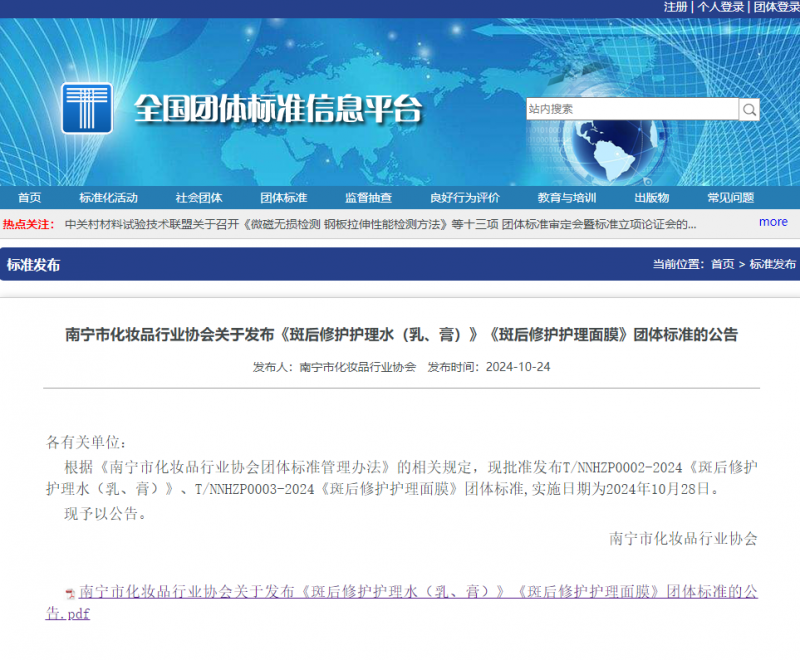Open the 注册 link at top
Screen dimensions: 800x660
click(676, 7)
